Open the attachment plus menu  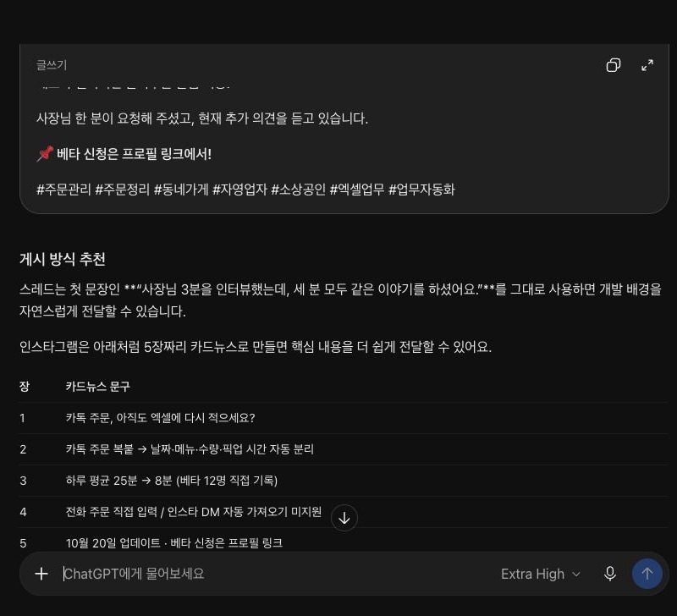coord(41,574)
